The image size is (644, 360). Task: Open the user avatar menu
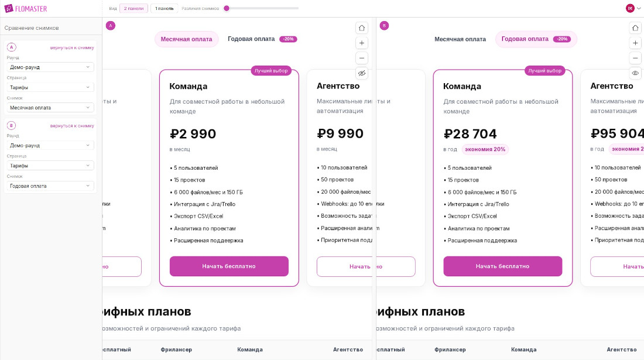click(x=633, y=8)
